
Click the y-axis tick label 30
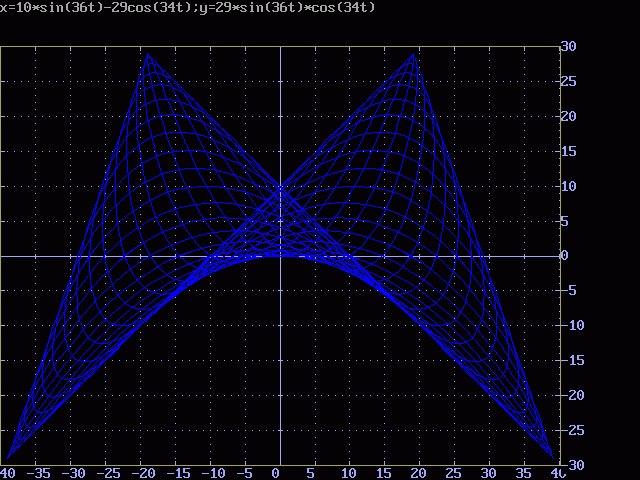pos(568,46)
